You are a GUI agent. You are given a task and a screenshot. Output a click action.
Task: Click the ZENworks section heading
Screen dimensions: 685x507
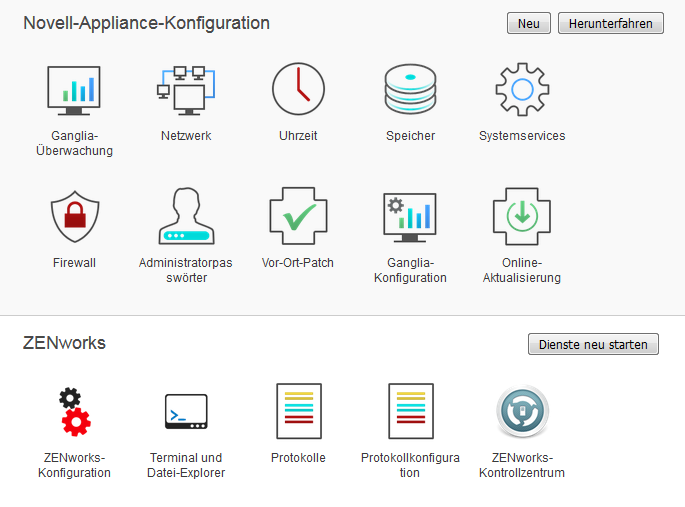coord(64,343)
